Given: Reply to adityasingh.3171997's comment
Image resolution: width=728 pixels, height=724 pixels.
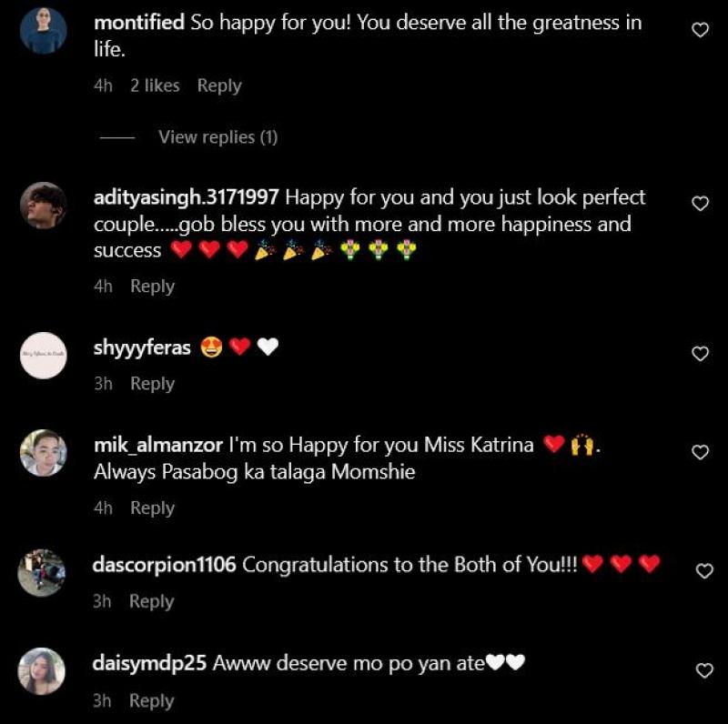Looking at the screenshot, I should (152, 287).
